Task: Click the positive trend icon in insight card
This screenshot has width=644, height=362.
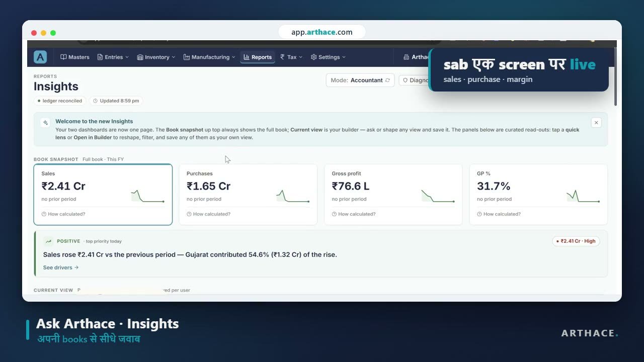Action: (x=48, y=241)
